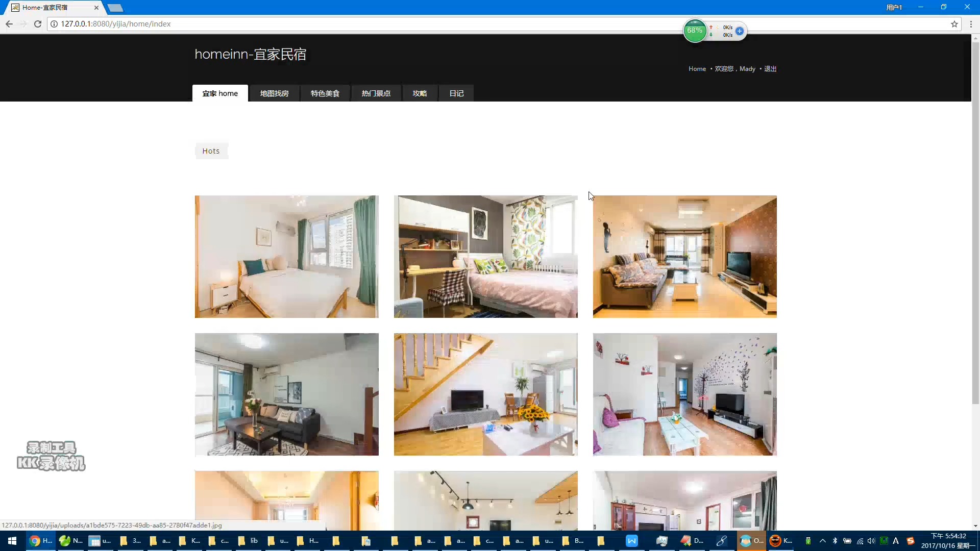This screenshot has height=551, width=980.
Task: Open the taskbar clock showing 5:54:32
Action: pos(948,541)
